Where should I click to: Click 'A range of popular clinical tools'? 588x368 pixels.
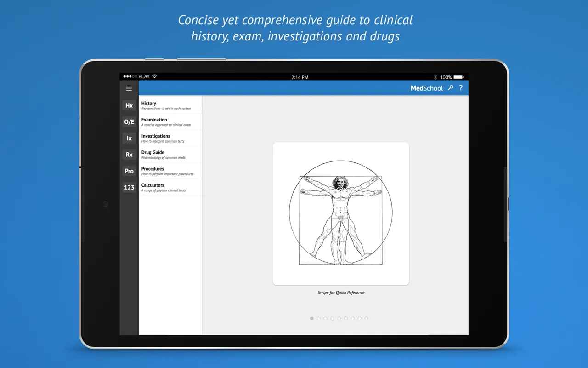click(164, 190)
